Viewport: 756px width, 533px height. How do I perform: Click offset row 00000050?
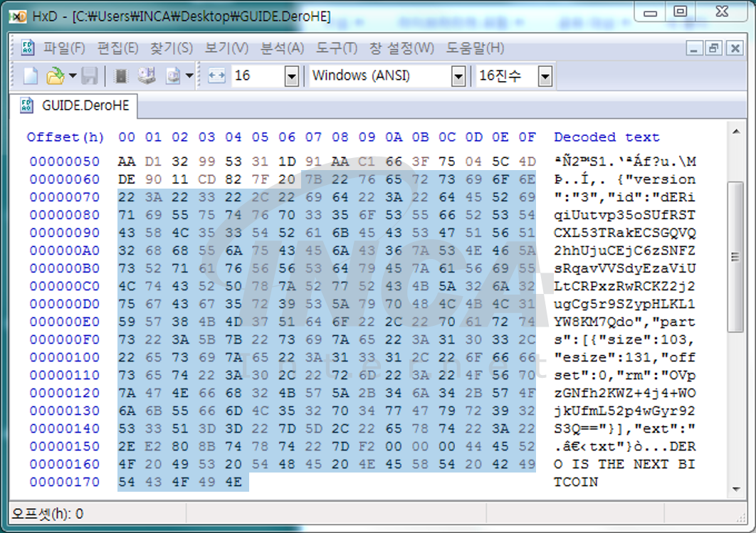(65, 162)
